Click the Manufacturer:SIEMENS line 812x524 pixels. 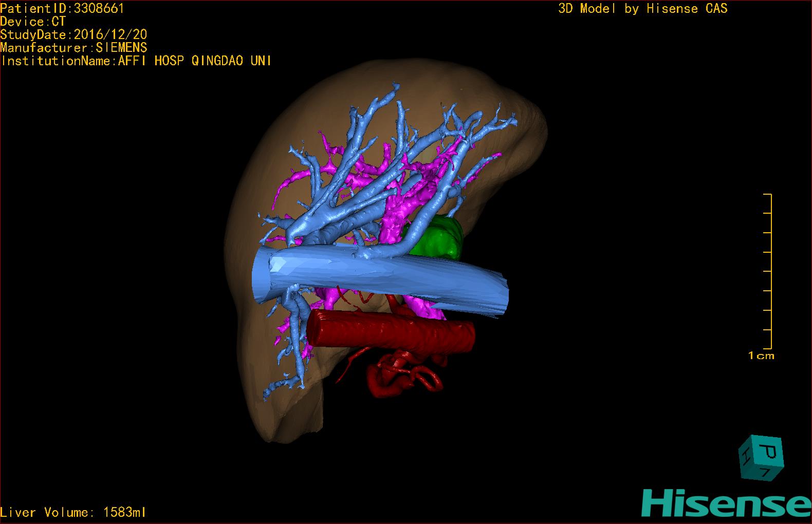point(73,48)
